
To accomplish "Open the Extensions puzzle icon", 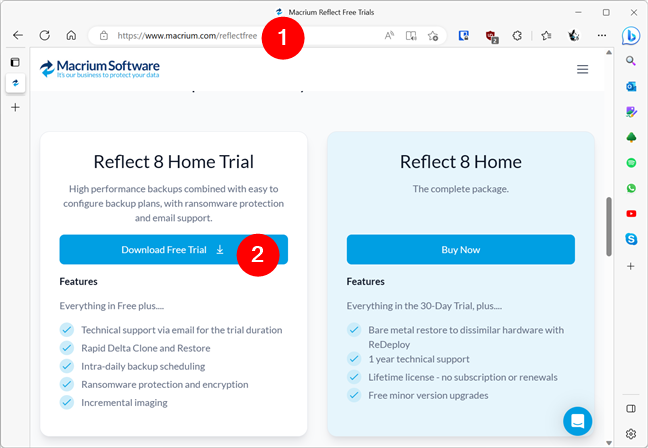I will pos(517,36).
